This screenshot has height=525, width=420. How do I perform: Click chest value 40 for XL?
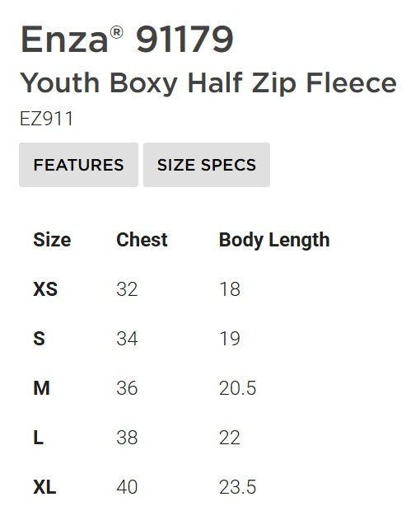coord(127,487)
